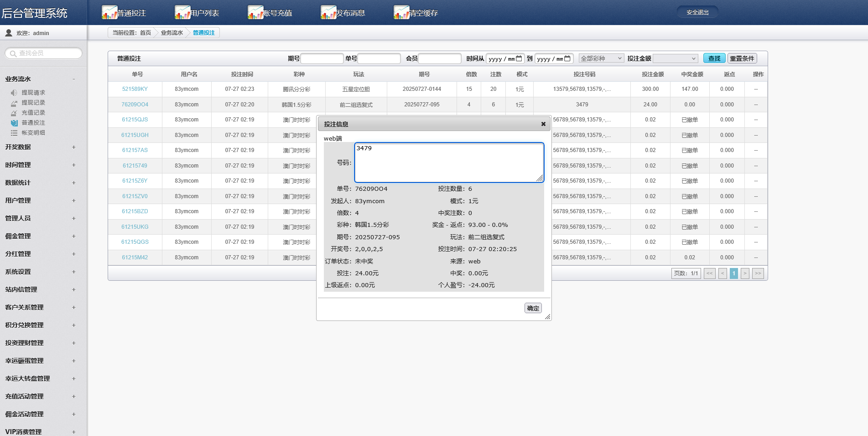Click the 帐变明细 list icon
The width and height of the screenshot is (868, 436).
14,133
